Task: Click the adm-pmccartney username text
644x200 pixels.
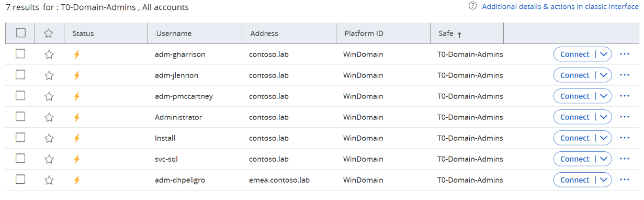Action: (x=184, y=96)
